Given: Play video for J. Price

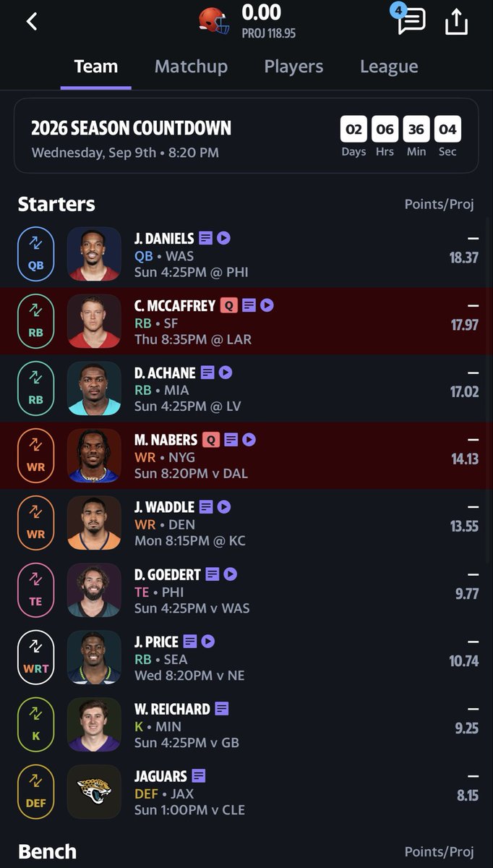Looking at the screenshot, I should [207, 642].
